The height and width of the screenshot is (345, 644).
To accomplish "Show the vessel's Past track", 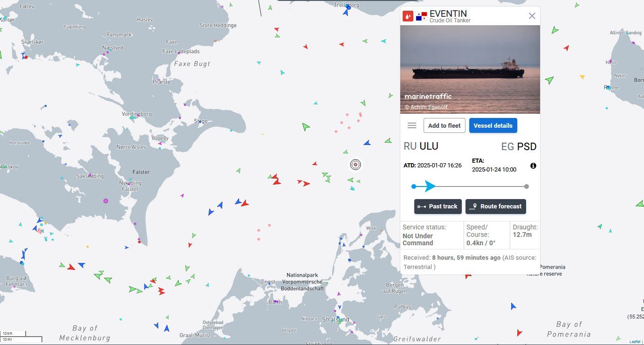I will (x=438, y=206).
